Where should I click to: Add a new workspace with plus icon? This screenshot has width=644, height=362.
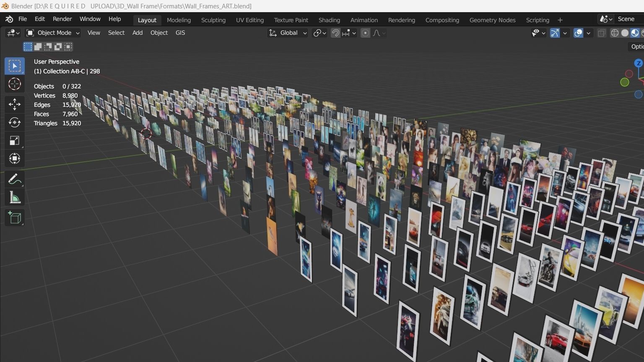[560, 20]
